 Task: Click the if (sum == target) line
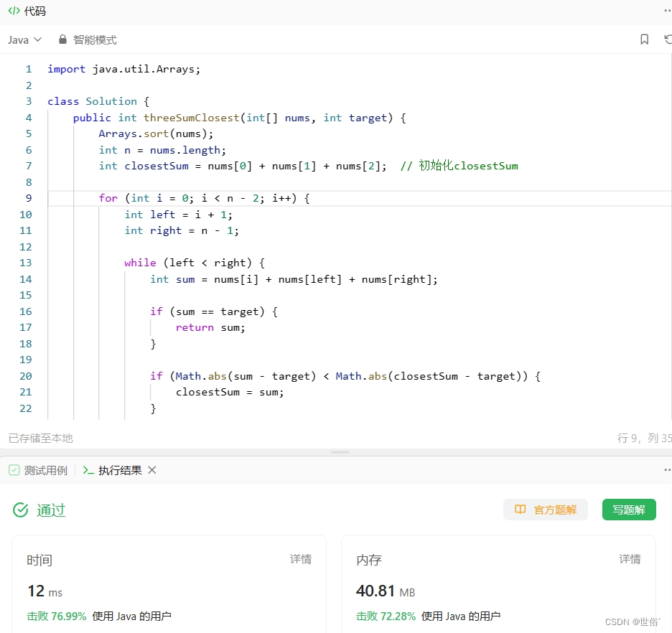[x=214, y=311]
